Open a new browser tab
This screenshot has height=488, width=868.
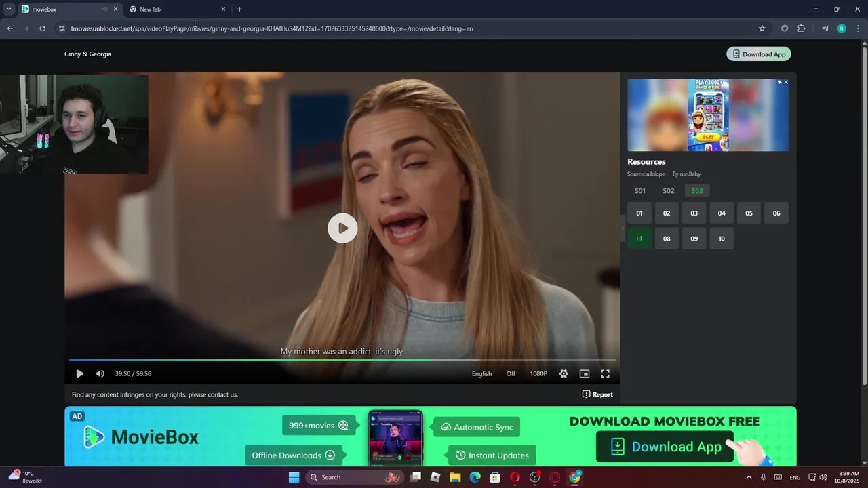[239, 9]
